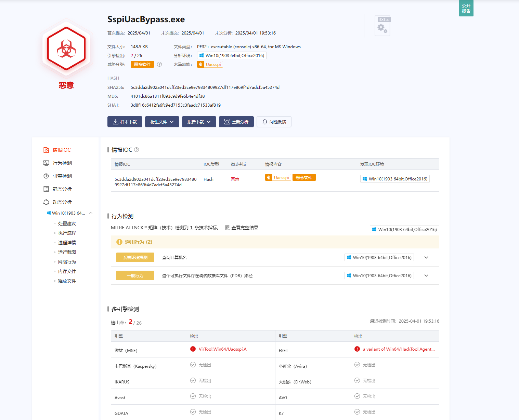Click the Kaspersky 无检出 check icon
This screenshot has width=519, height=420.
pos(193,365)
